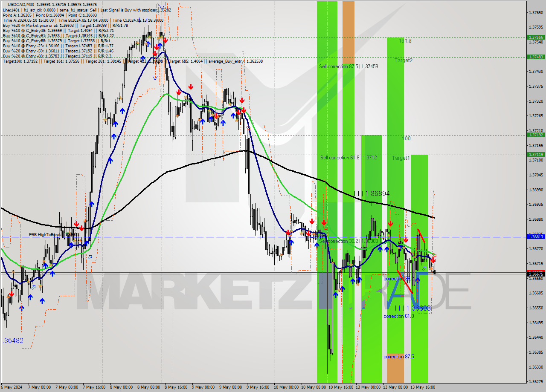Click the blue 1.36813 price axis tag
Image resolution: width=546 pixels, height=392 pixels.
pyautogui.click(x=535, y=236)
